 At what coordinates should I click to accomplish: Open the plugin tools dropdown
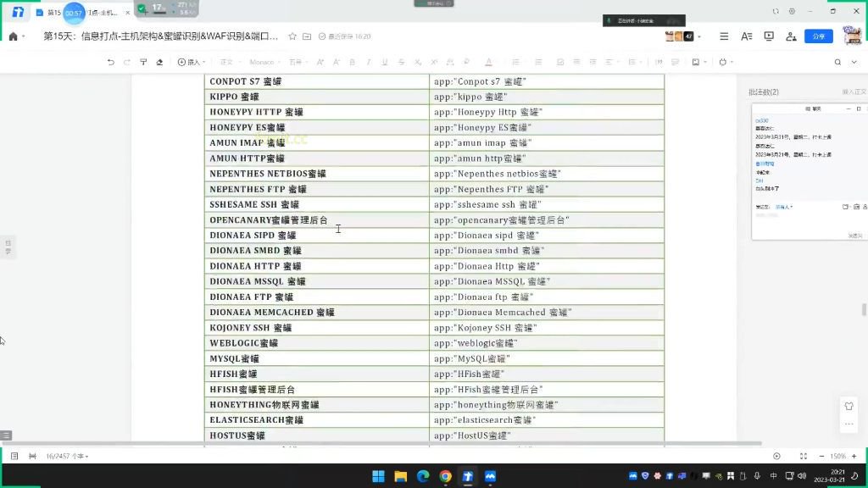(x=726, y=62)
